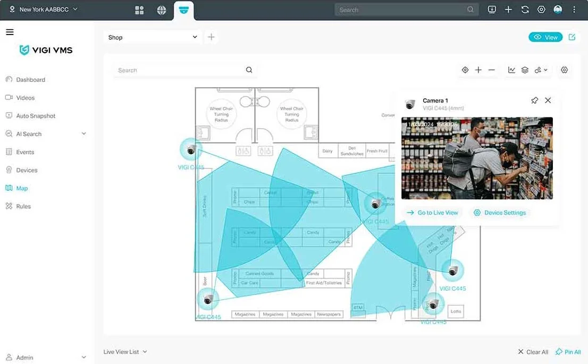Viewport: 588px width, 364px height.
Task: Click the Camera 1 video thumbnail
Action: click(477, 158)
